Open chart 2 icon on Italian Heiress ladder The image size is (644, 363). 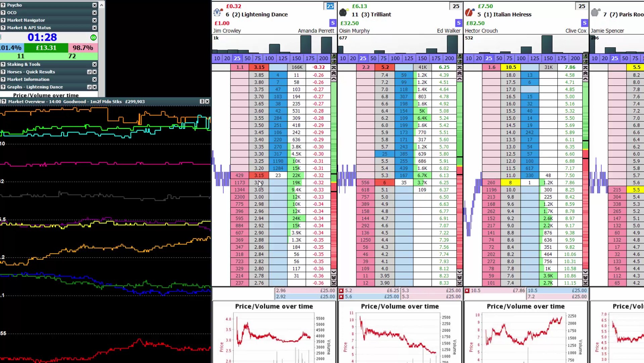(x=586, y=62)
